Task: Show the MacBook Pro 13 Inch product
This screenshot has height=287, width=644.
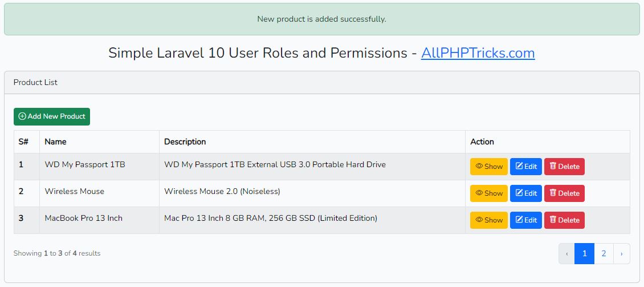Action: click(489, 220)
